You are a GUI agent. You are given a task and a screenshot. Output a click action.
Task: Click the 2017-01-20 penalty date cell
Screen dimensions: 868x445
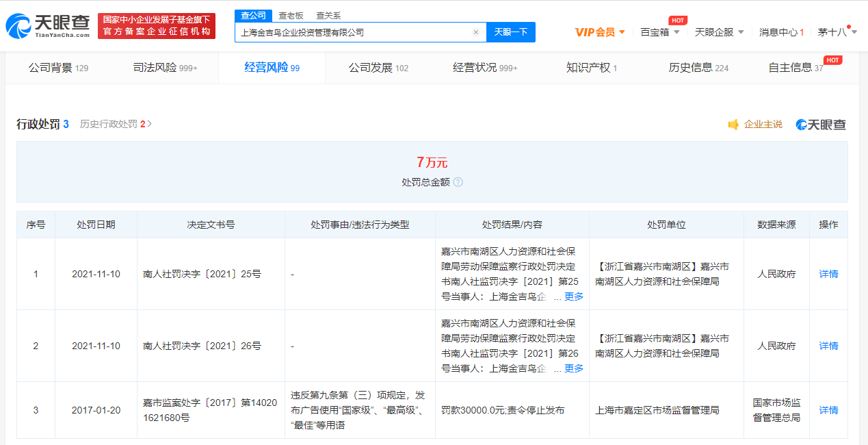[x=96, y=410]
